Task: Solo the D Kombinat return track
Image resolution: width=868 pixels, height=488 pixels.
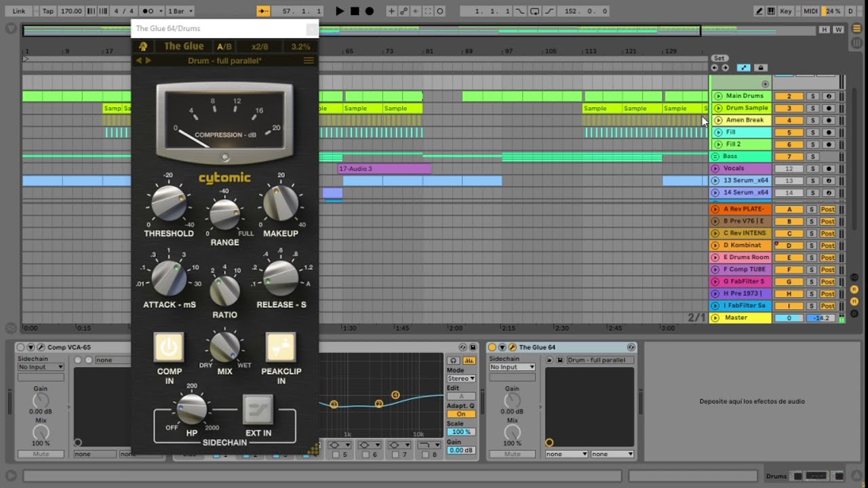Action: point(812,245)
